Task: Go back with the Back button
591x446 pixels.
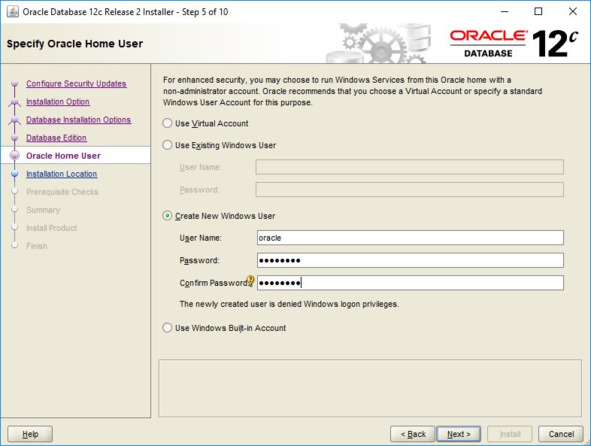Action: tap(413, 434)
